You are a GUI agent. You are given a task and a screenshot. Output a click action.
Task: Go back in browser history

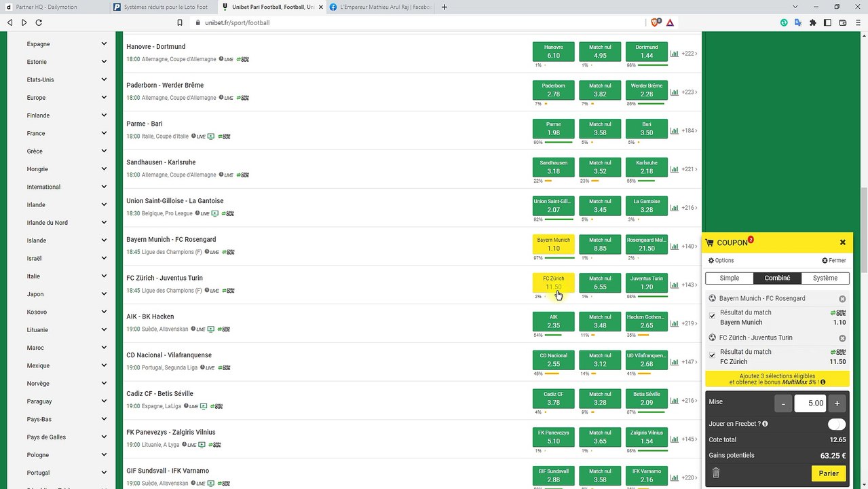click(10, 22)
